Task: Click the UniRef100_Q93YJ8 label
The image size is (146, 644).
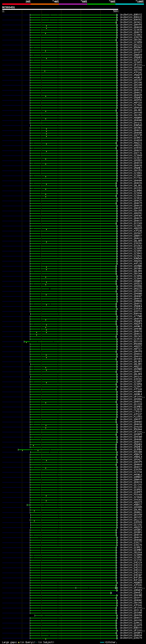Action: (131, 610)
